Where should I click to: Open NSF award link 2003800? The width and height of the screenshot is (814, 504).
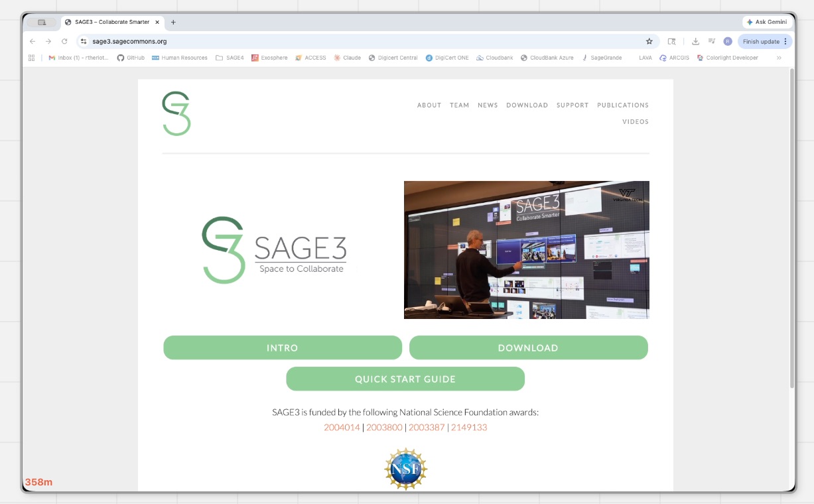tap(384, 428)
